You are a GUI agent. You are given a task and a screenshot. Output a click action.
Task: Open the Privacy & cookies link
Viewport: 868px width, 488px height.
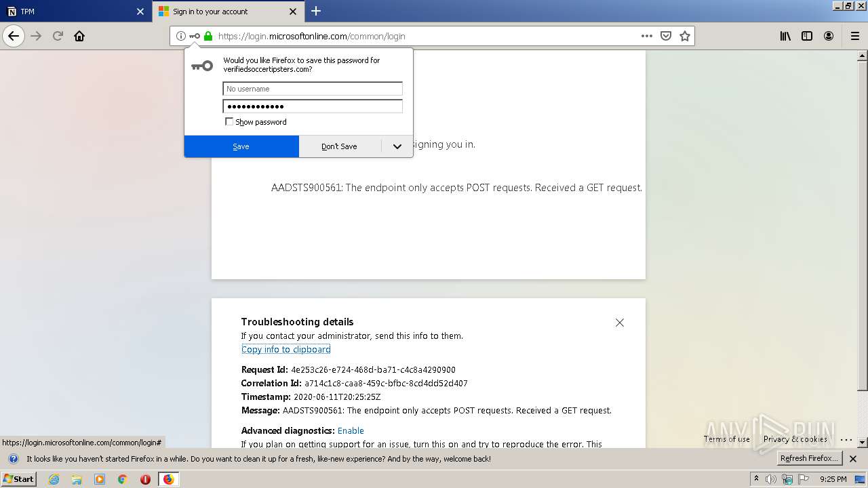795,439
